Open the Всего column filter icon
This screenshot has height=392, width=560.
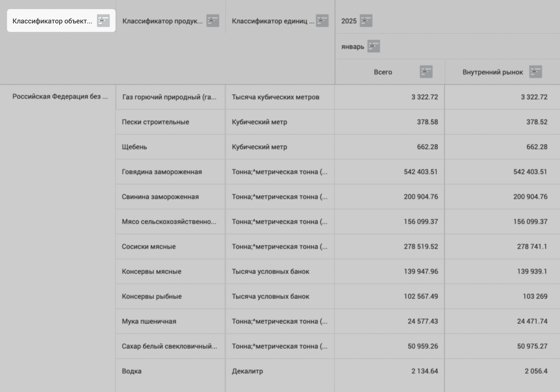click(426, 72)
